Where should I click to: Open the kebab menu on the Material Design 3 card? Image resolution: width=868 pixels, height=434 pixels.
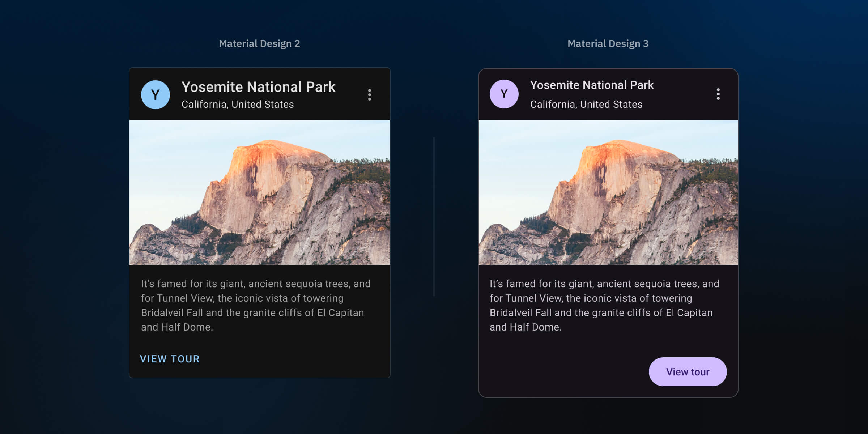718,94
